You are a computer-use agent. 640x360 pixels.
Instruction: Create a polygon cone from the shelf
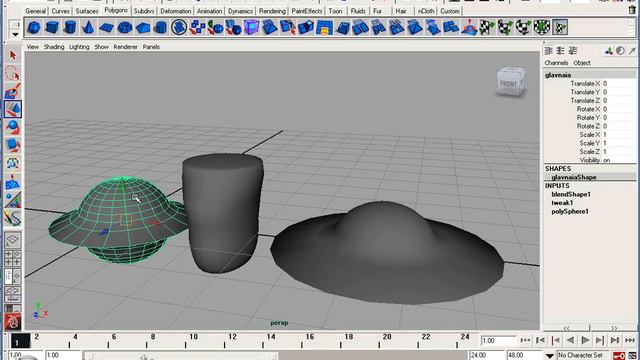coord(88,27)
